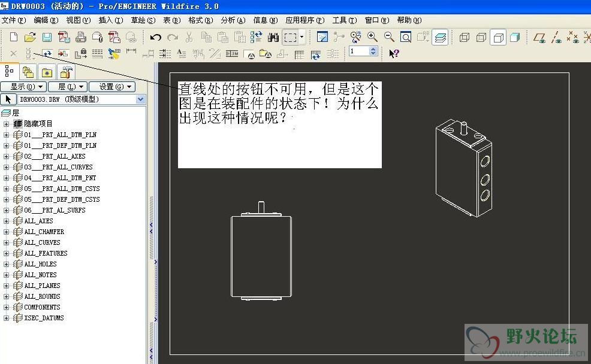This screenshot has width=591, height=364.
Task: Open the 帮助(H) menu
Action: [409, 20]
